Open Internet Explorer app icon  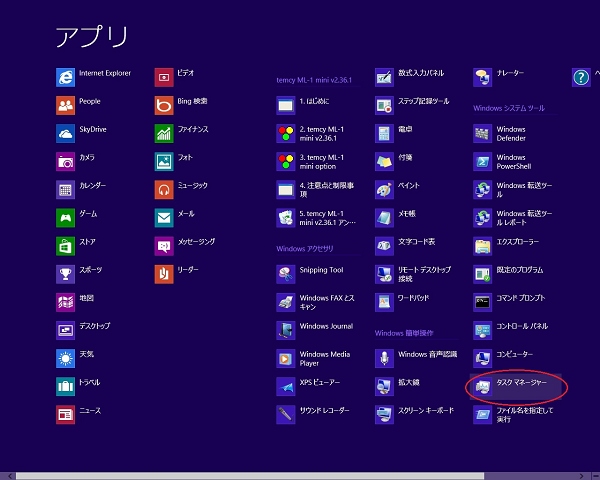(65, 77)
